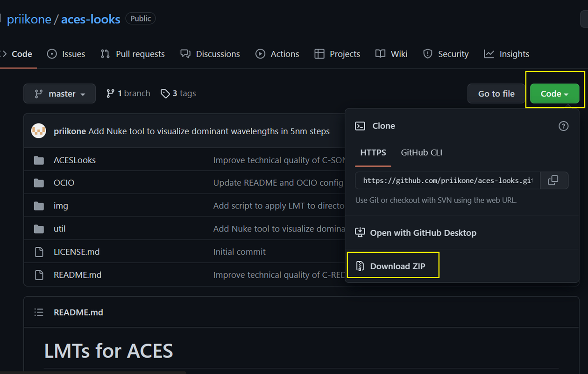Open the README.md file in list
This screenshot has width=588, height=374.
point(78,275)
